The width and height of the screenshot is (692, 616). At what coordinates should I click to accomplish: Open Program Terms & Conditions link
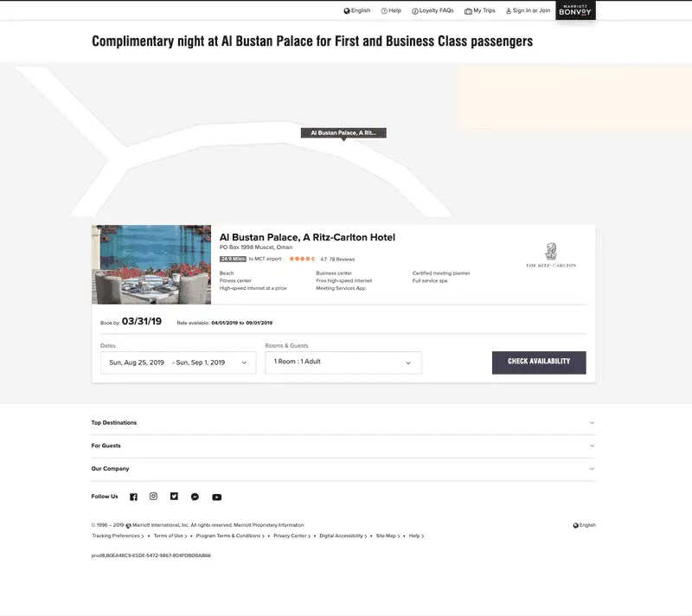coord(230,536)
